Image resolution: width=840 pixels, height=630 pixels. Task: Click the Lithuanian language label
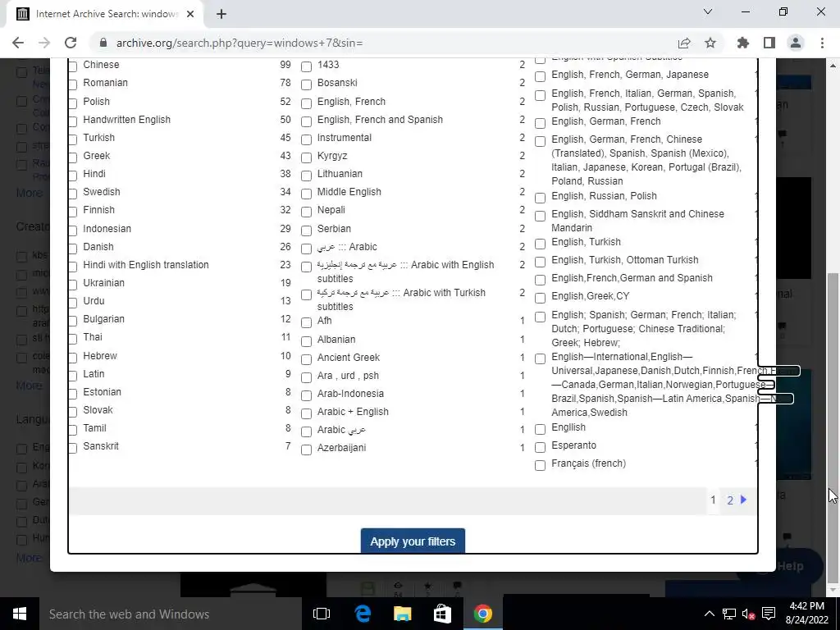(340, 174)
